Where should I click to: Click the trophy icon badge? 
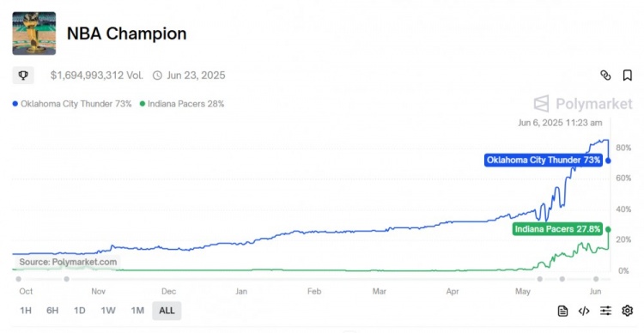pyautogui.click(x=23, y=76)
